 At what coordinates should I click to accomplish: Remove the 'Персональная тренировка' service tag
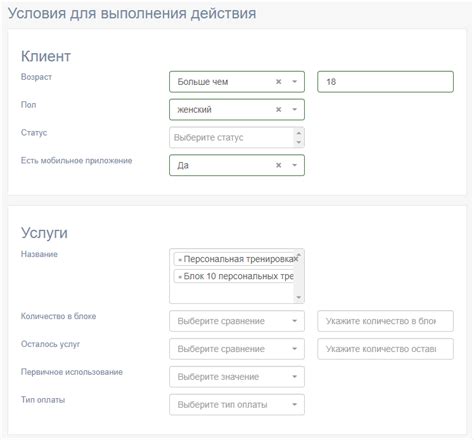(180, 259)
